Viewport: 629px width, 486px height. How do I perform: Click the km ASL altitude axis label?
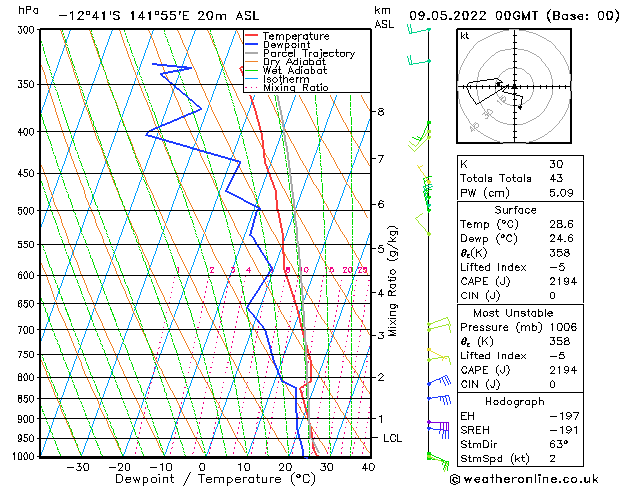[384, 17]
